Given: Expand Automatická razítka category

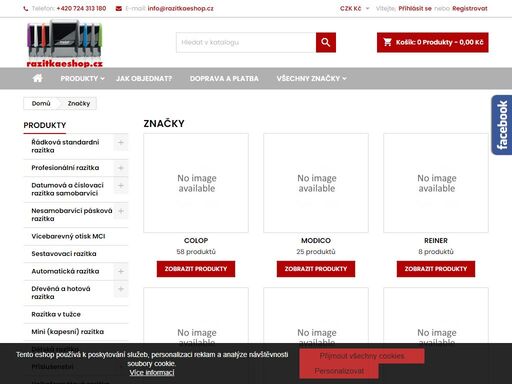Looking at the screenshot, I should 121,271.
